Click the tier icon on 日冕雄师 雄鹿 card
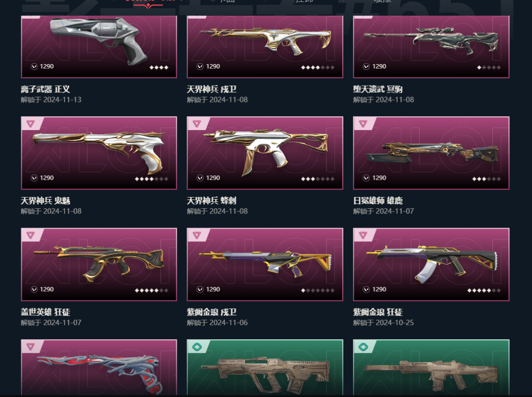532x397 pixels. click(363, 124)
